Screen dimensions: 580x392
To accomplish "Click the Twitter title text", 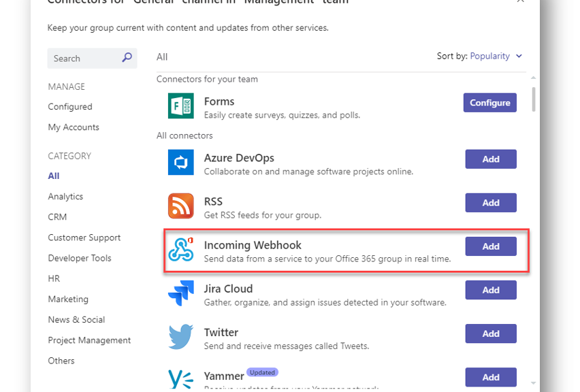I will coord(221,332).
